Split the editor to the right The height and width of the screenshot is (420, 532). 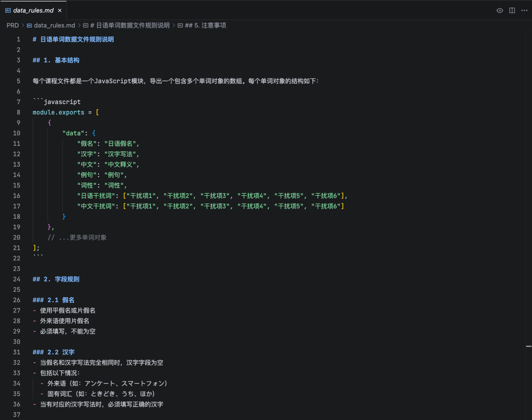click(x=512, y=10)
